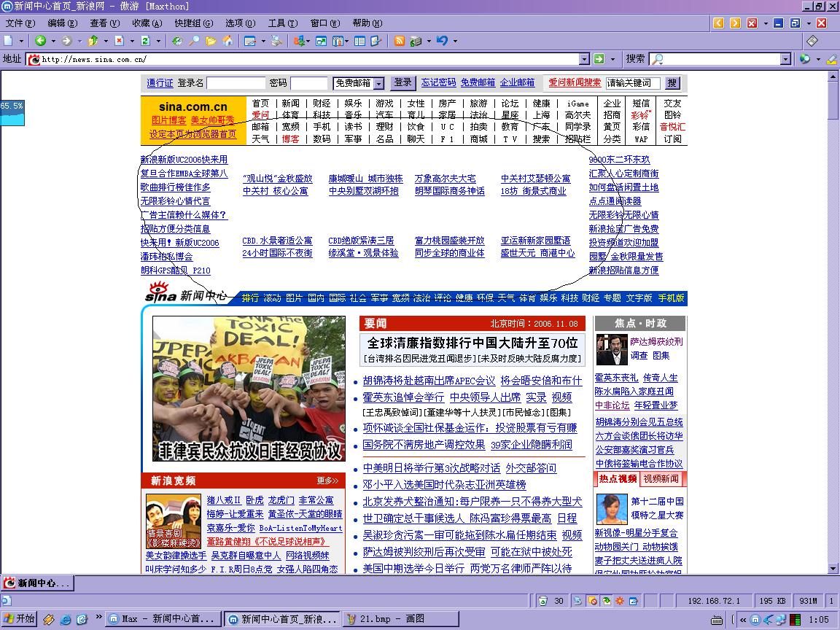The image size is (840, 630).
Task: Open the 文件(F) menu
Action: tap(20, 23)
